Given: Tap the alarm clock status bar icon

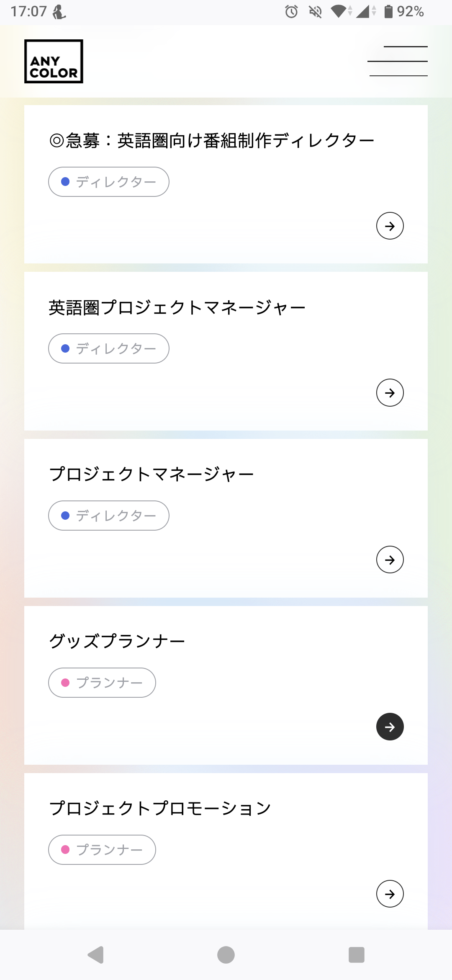Looking at the screenshot, I should click(291, 12).
